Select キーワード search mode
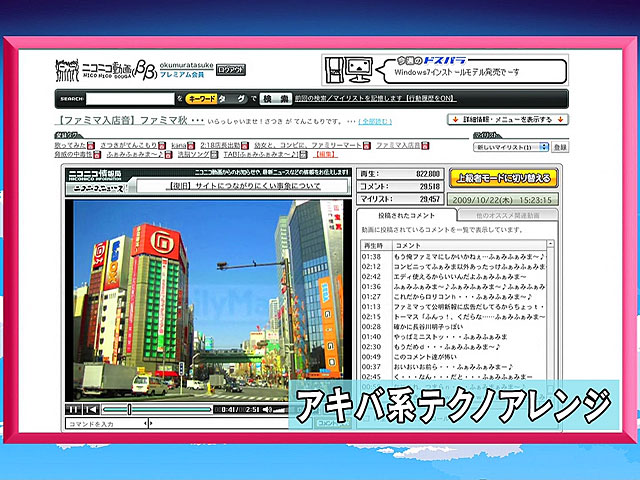640x480 pixels. [200, 99]
